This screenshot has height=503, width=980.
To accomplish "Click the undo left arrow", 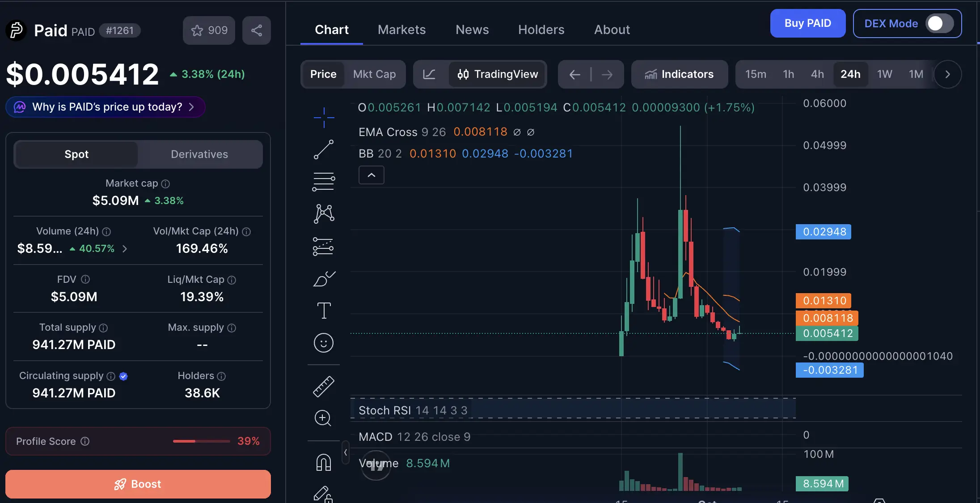I will pyautogui.click(x=574, y=74).
